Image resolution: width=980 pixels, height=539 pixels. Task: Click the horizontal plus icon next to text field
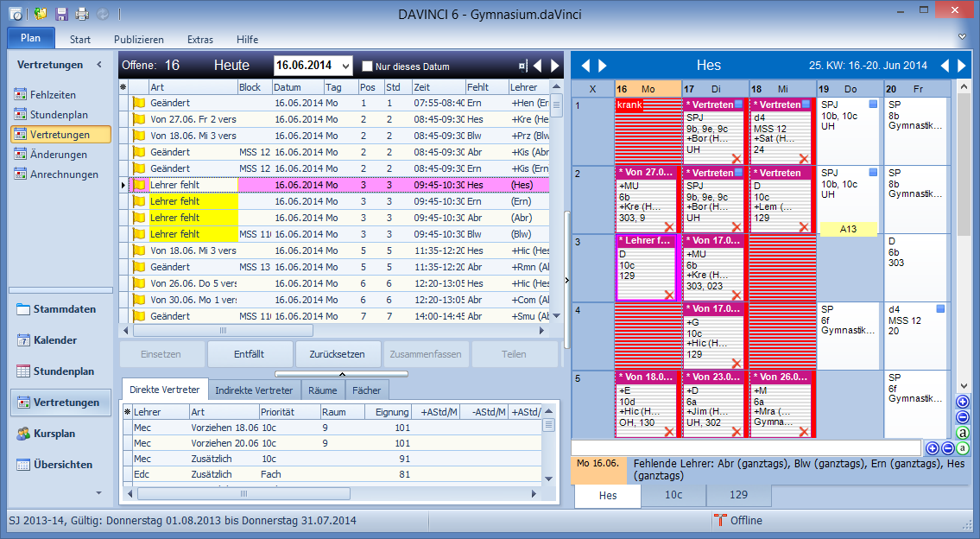(932, 447)
